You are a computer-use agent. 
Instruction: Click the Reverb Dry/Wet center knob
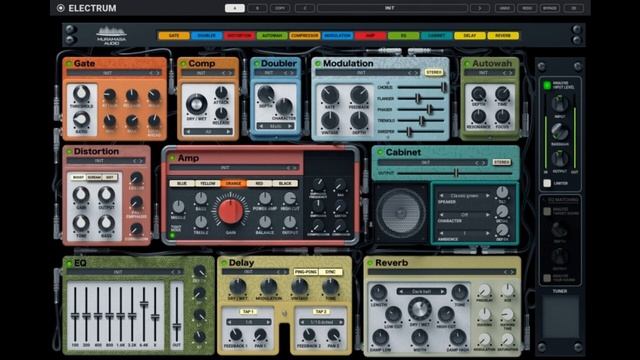[x=420, y=309]
